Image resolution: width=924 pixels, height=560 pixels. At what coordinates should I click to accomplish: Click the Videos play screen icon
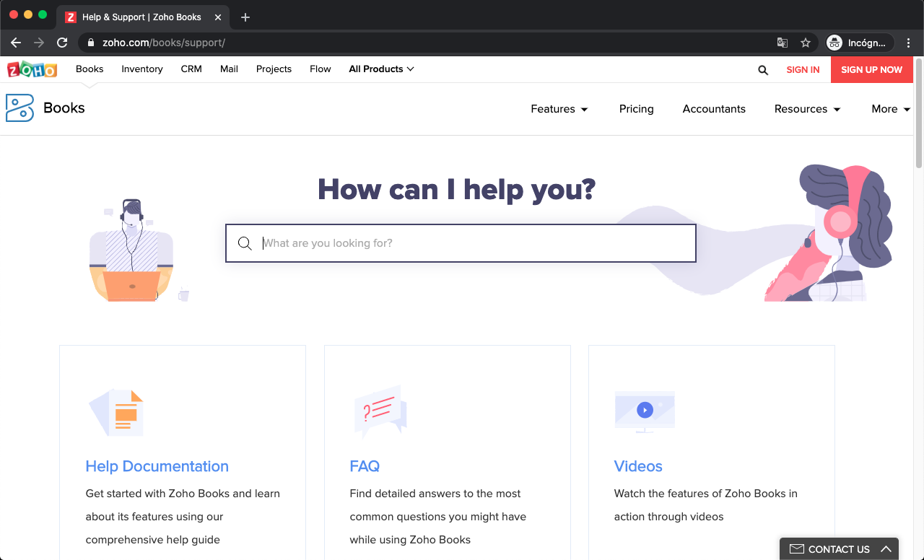pos(645,411)
